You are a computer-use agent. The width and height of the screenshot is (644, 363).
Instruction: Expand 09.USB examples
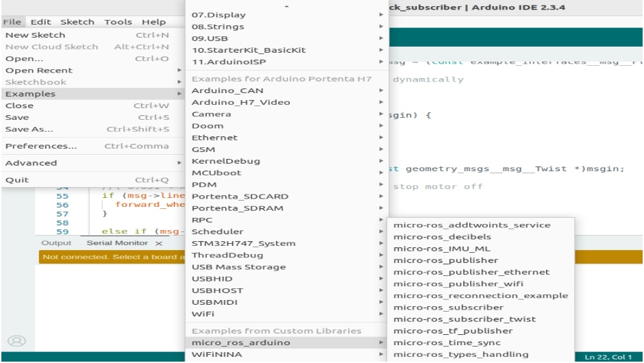point(286,38)
